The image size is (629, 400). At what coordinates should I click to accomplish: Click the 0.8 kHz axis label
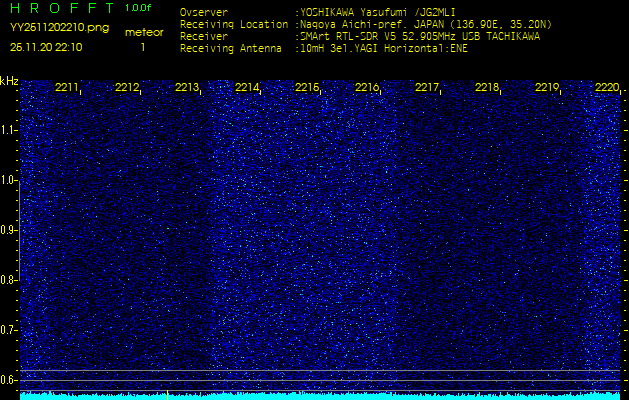[8, 280]
